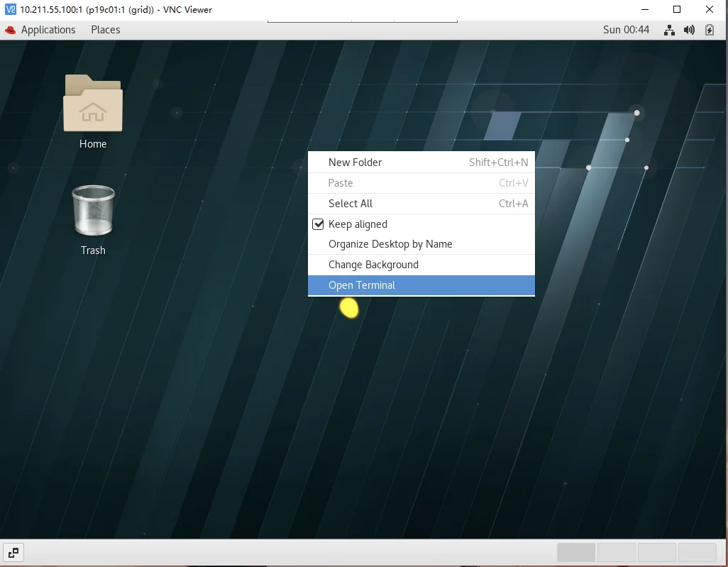728x567 pixels.
Task: Switch to the first workspace in bottom pager
Action: 576,553
